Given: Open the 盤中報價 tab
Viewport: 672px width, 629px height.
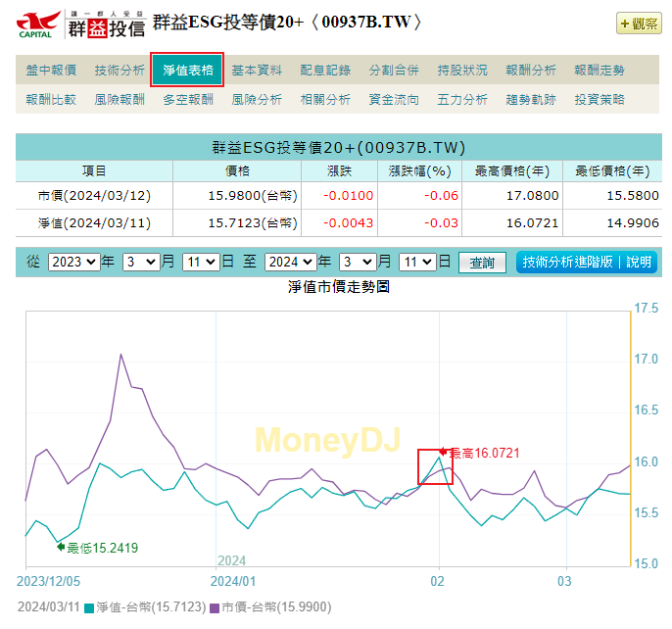Looking at the screenshot, I should coord(51,71).
